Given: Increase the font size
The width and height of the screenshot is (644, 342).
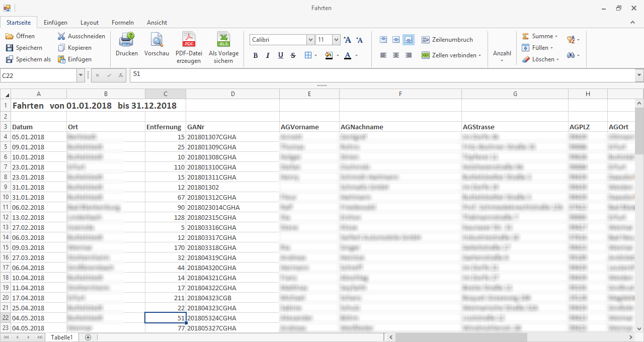Looking at the screenshot, I should pyautogui.click(x=347, y=40).
